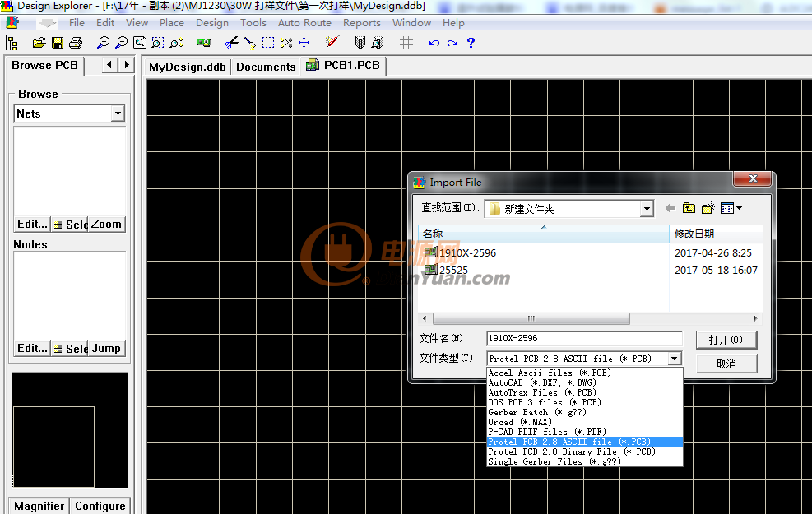Viewport: 812px width, 514px height.
Task: Click the fit document zoom icon
Action: coord(139,43)
